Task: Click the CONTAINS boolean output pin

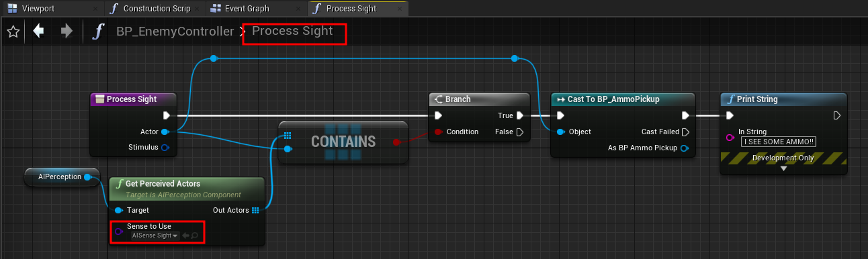Action: point(396,142)
